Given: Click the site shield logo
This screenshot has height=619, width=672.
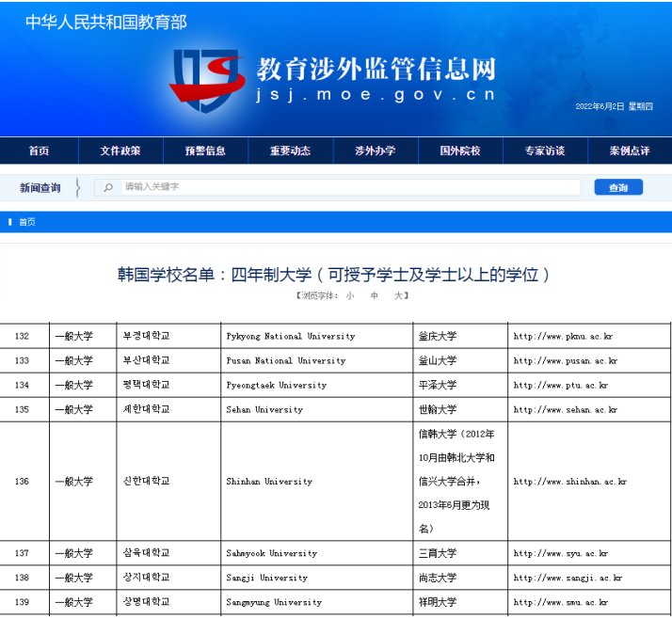Looking at the screenshot, I should (207, 80).
